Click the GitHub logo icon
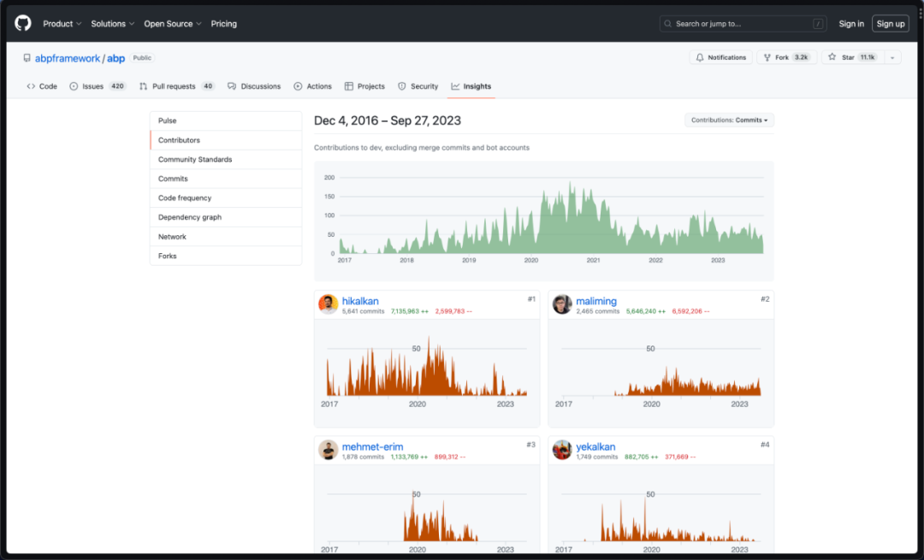The height and width of the screenshot is (560, 924). [x=23, y=24]
